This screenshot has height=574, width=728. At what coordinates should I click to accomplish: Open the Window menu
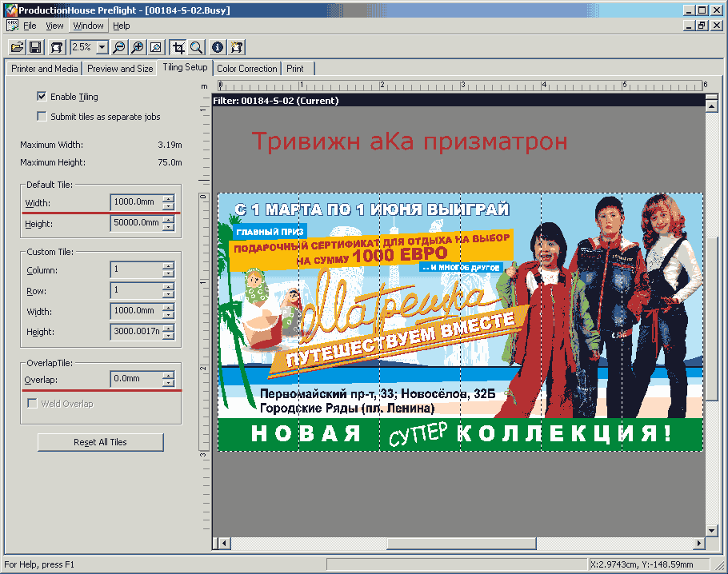pos(88,26)
